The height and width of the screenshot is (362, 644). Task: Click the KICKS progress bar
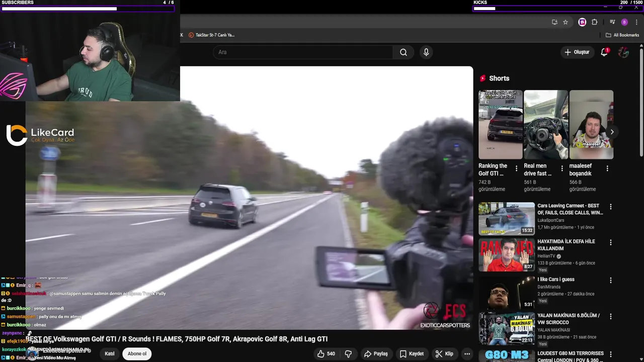[x=558, y=9]
